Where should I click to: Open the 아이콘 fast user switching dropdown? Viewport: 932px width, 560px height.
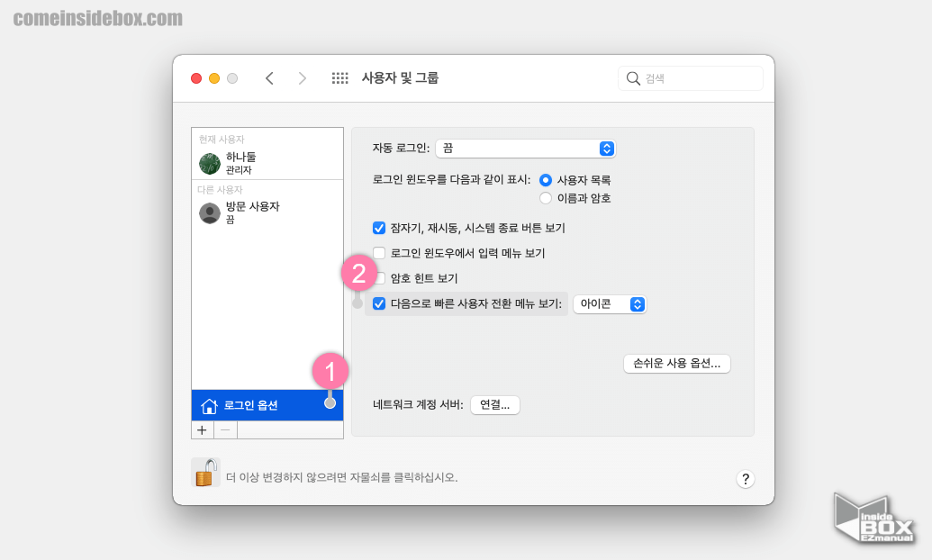pos(610,304)
